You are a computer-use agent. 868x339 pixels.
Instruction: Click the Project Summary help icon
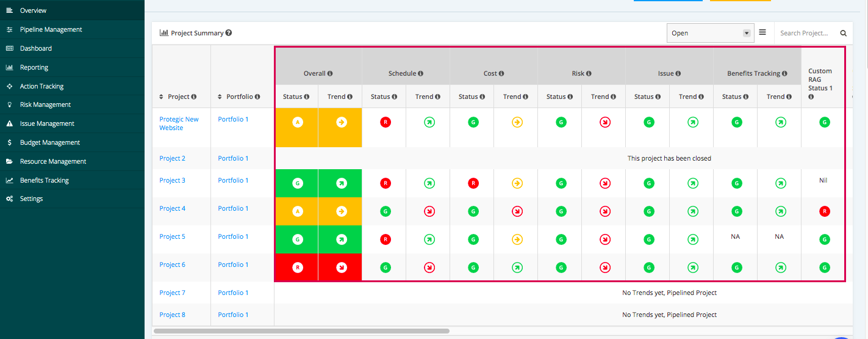click(229, 33)
